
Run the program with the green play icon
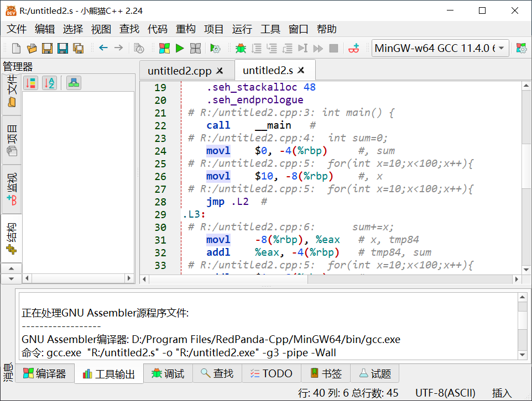[x=180, y=49]
